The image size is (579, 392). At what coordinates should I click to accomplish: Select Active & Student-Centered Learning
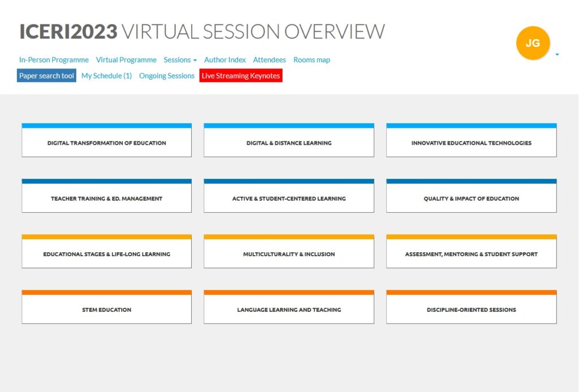(x=289, y=196)
